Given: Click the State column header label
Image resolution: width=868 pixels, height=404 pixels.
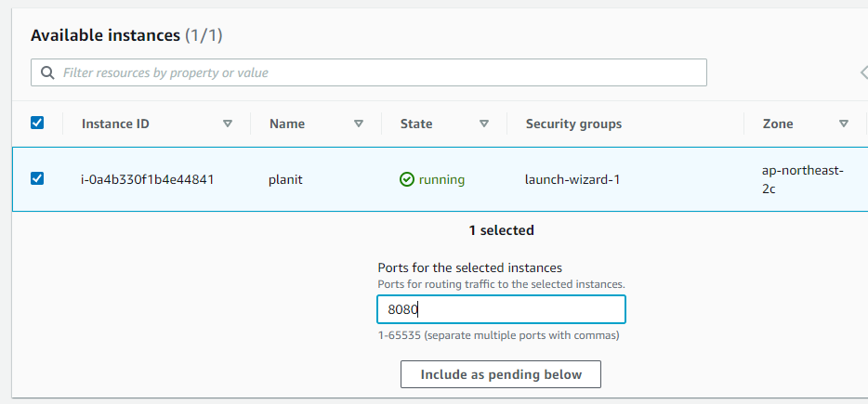Looking at the screenshot, I should click(416, 124).
